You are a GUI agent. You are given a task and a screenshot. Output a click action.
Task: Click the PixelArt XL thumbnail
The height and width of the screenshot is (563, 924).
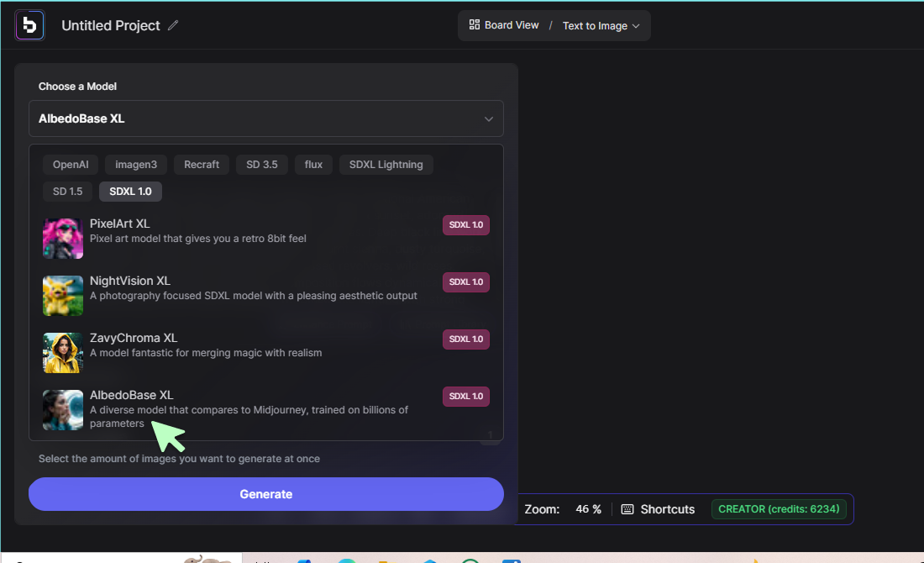(x=63, y=238)
